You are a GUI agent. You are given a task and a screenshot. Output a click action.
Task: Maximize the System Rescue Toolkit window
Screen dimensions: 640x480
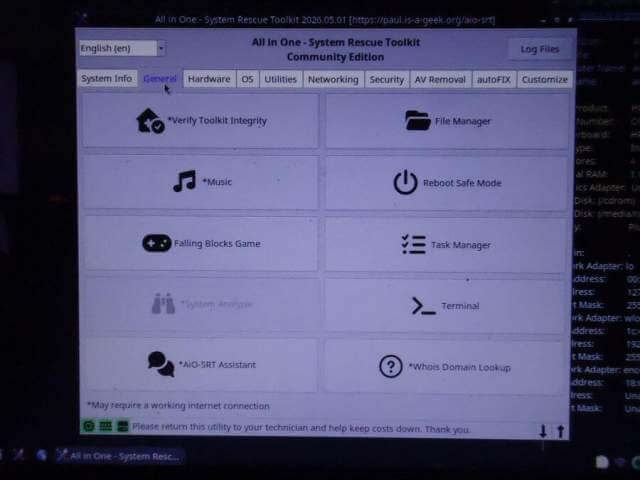click(x=557, y=20)
